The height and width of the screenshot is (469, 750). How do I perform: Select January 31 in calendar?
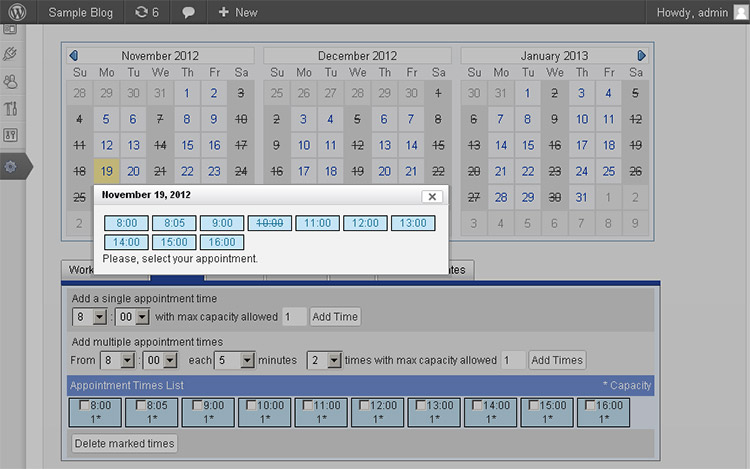click(581, 197)
